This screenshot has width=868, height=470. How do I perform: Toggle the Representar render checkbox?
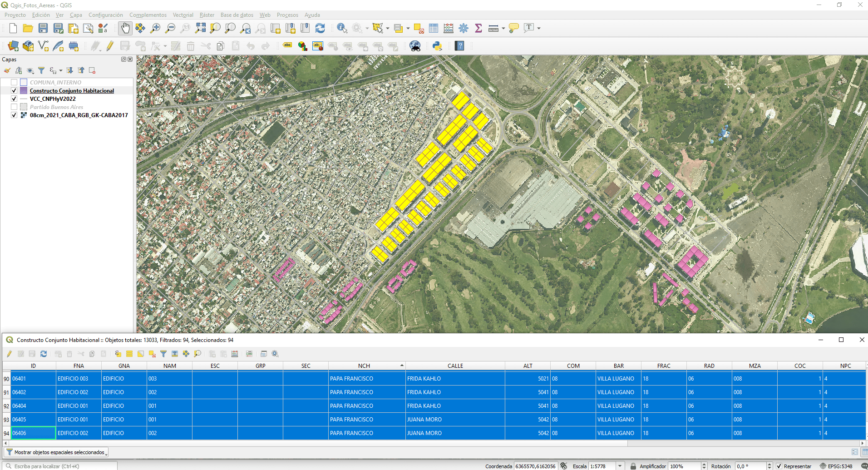pos(779,466)
